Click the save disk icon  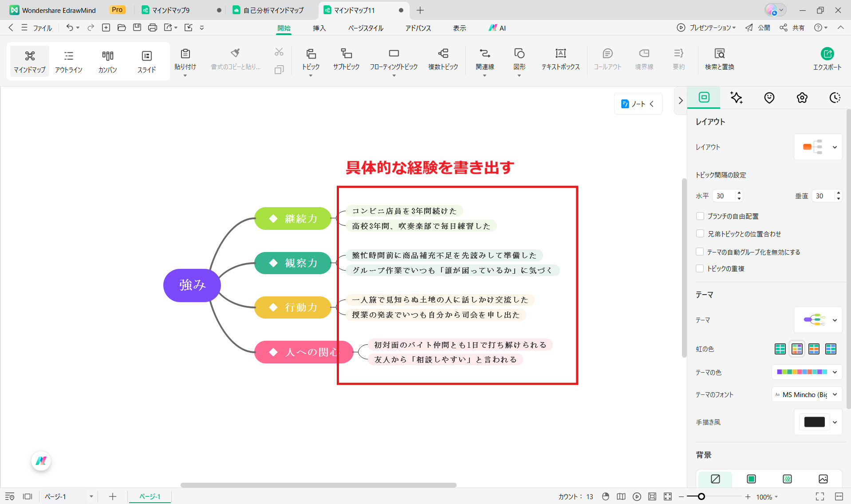pyautogui.click(x=137, y=28)
